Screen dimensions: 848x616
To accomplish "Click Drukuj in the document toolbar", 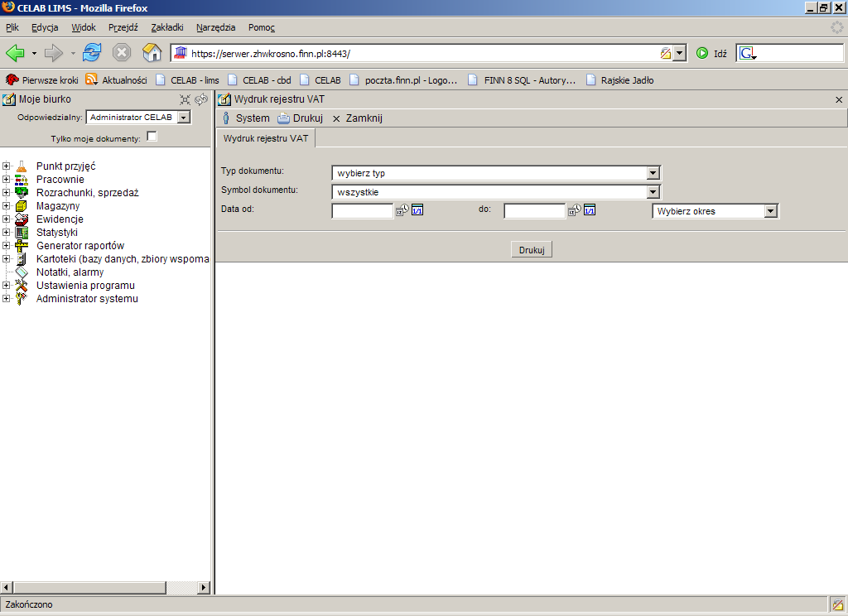I will [300, 118].
